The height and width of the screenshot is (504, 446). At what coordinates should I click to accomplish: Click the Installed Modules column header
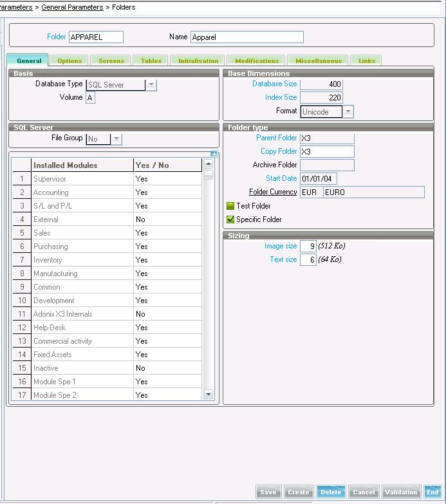click(x=82, y=165)
